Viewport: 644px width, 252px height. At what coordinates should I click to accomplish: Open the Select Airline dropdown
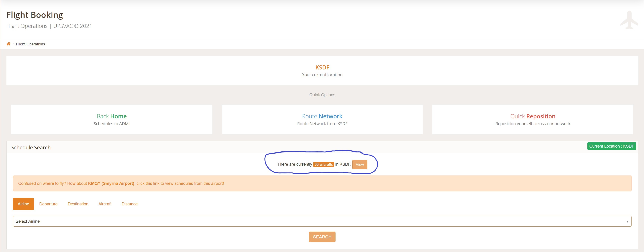(x=322, y=221)
